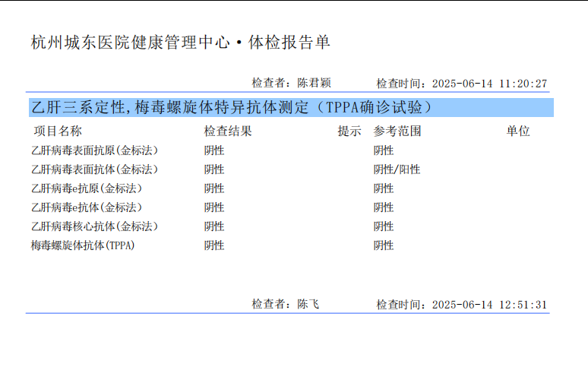Select the 乙肝病毒表面抗原(金标法) row name
The height and width of the screenshot is (383, 588).
(x=94, y=150)
